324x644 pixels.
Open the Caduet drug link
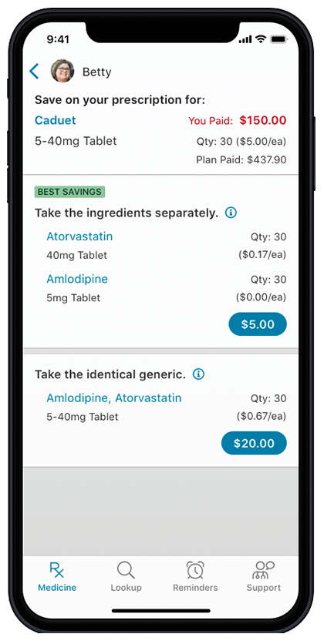(55, 120)
